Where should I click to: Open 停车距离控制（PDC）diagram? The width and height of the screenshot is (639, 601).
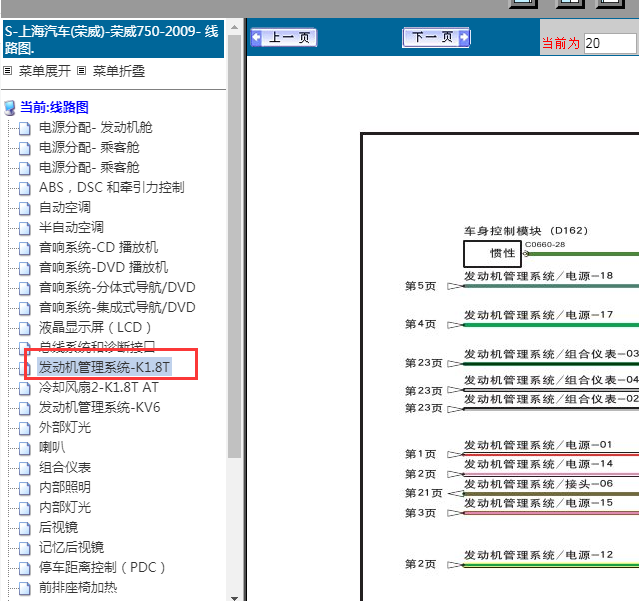(x=102, y=567)
